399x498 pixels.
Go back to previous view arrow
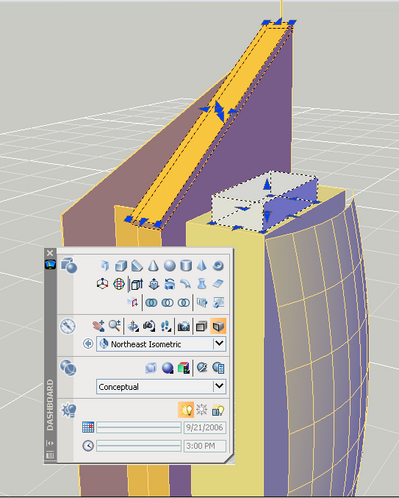pyautogui.click(x=88, y=344)
